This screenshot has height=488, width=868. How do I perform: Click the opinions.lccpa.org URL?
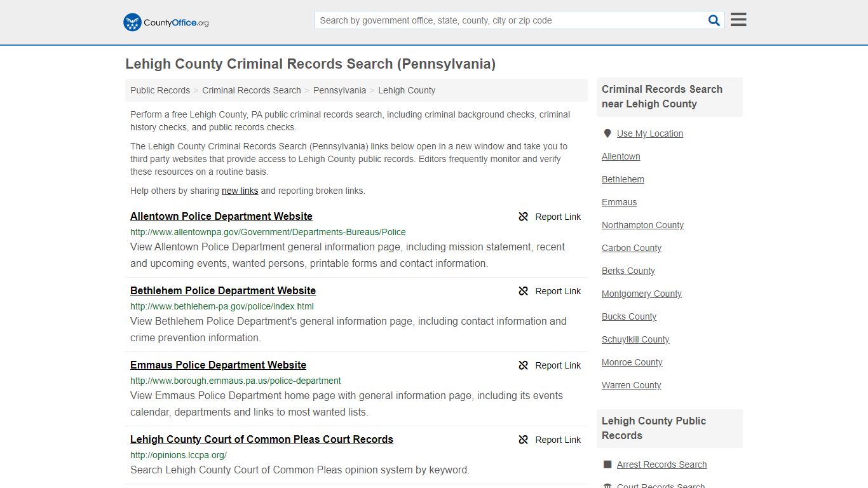tap(179, 455)
